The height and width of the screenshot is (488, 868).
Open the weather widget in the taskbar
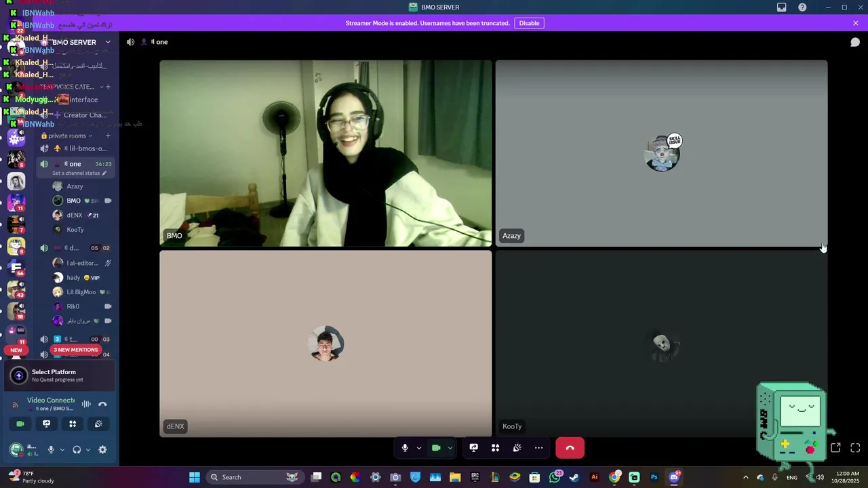click(31, 477)
